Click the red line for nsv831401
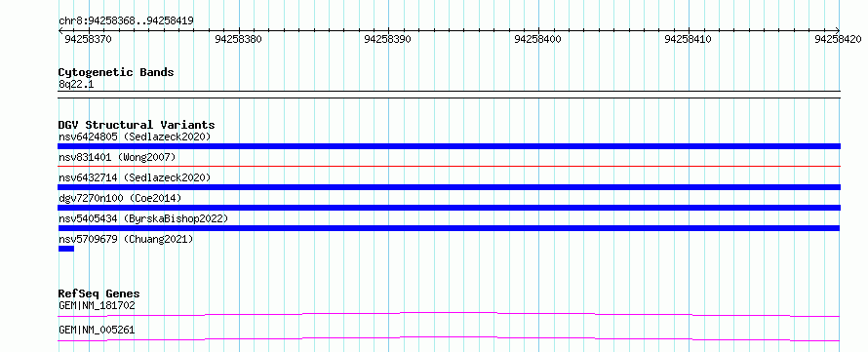The height and width of the screenshot is (352, 868). [x=449, y=166]
